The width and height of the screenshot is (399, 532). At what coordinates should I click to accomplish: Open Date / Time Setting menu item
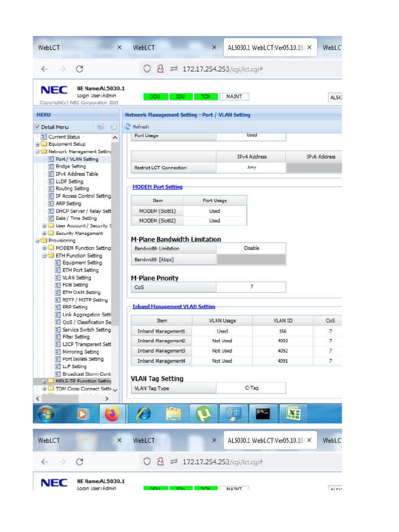[76, 218]
